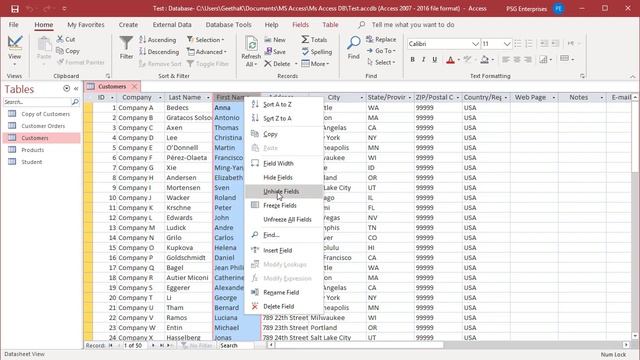Expand the Selection dropdown
This screenshot has height=360, width=640.
206,40
